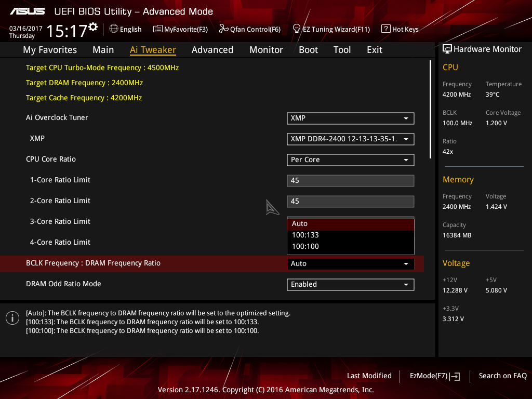
Task: Click the 2-Core Ratio Limit field
Action: (x=351, y=201)
